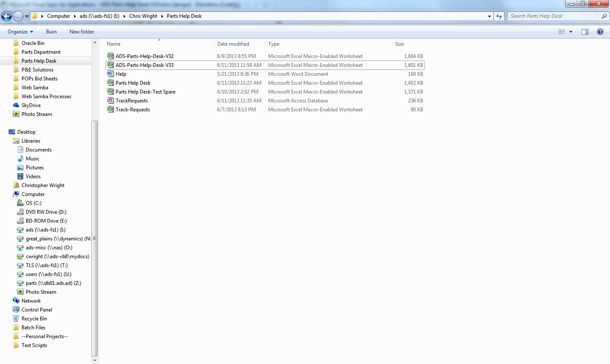Screen dimensions: 610x364
Task: Open the Pictures library icon
Action: 20,167
